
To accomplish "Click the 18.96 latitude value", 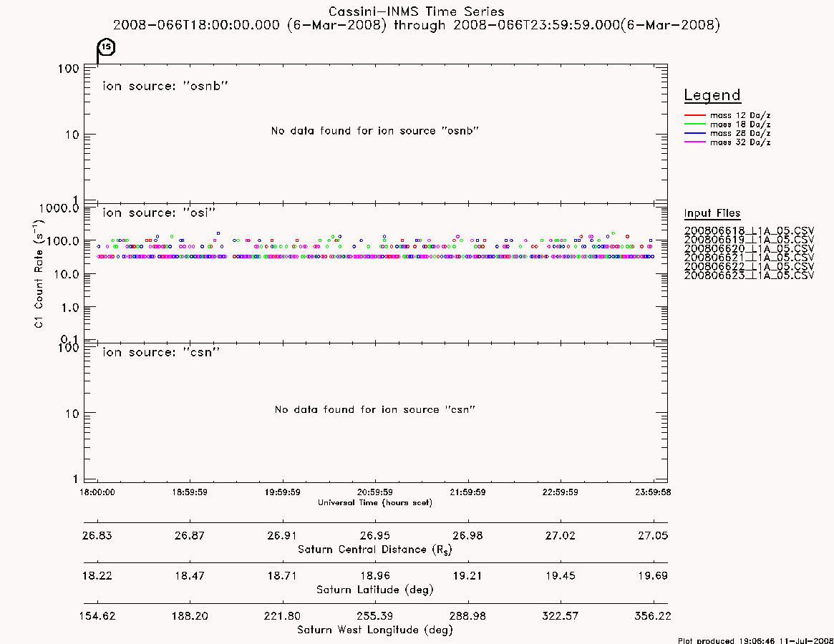I will 375,576.
